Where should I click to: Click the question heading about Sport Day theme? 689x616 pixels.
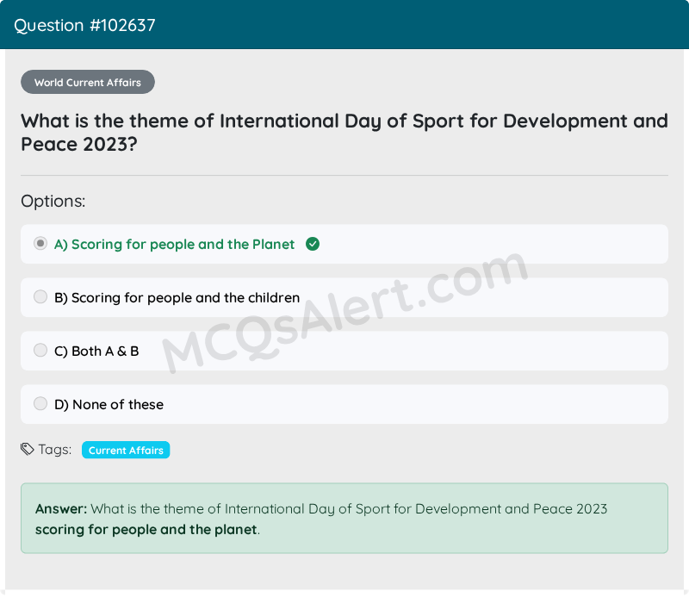tap(344, 133)
